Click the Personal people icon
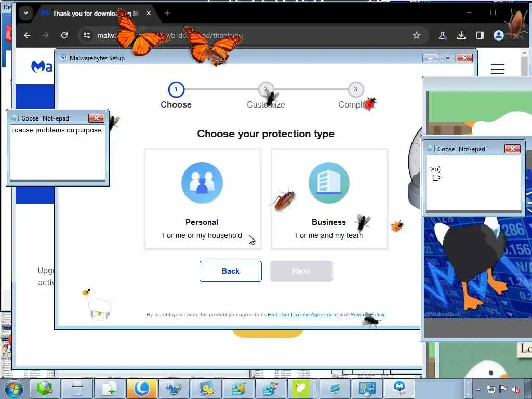This screenshot has width=532, height=399. [202, 182]
